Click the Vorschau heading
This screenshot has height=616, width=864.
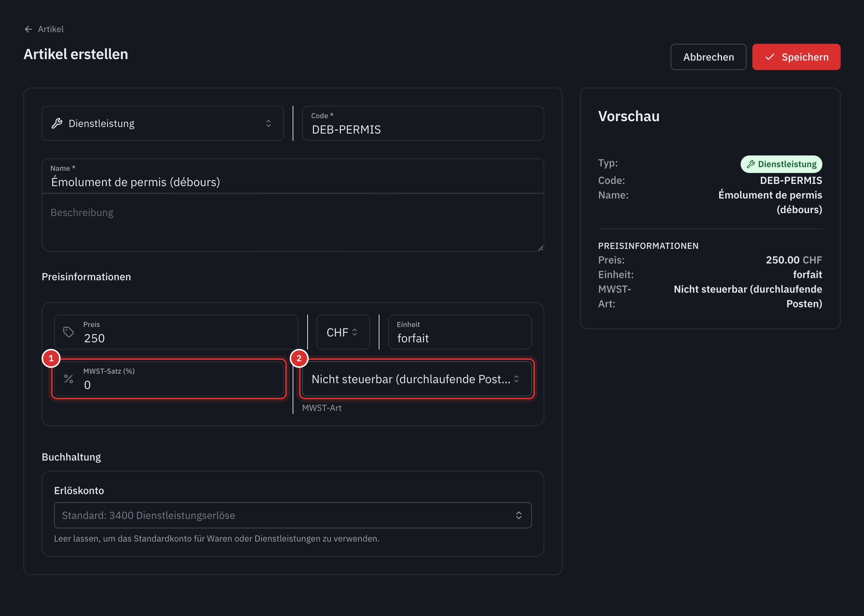coord(628,116)
